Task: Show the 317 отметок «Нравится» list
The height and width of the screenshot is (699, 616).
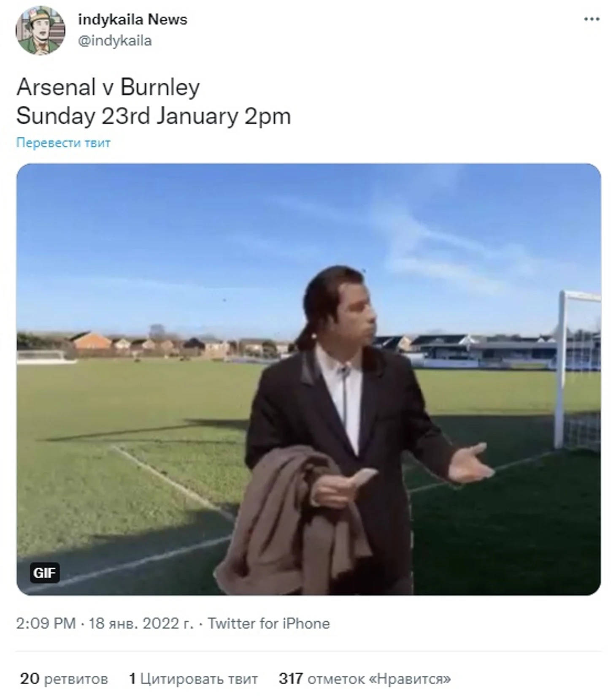Action: click(365, 679)
